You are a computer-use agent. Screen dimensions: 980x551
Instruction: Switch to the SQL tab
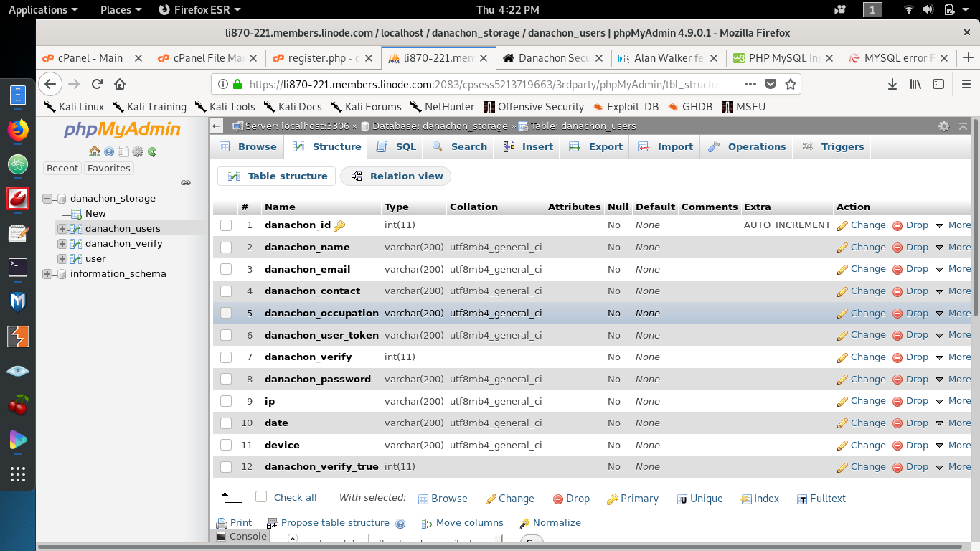[396, 146]
